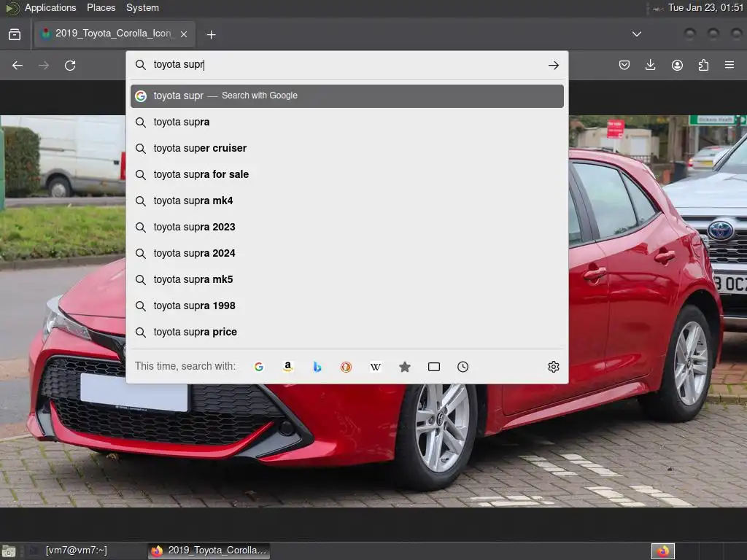This screenshot has width=747, height=560.
Task: Close the 2019_Toyota_Corolla_Icon tab
Action: 184,34
